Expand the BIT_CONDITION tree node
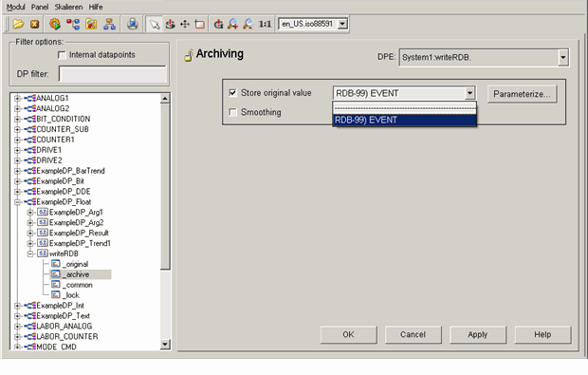This screenshot has width=588, height=375. pyautogui.click(x=17, y=119)
